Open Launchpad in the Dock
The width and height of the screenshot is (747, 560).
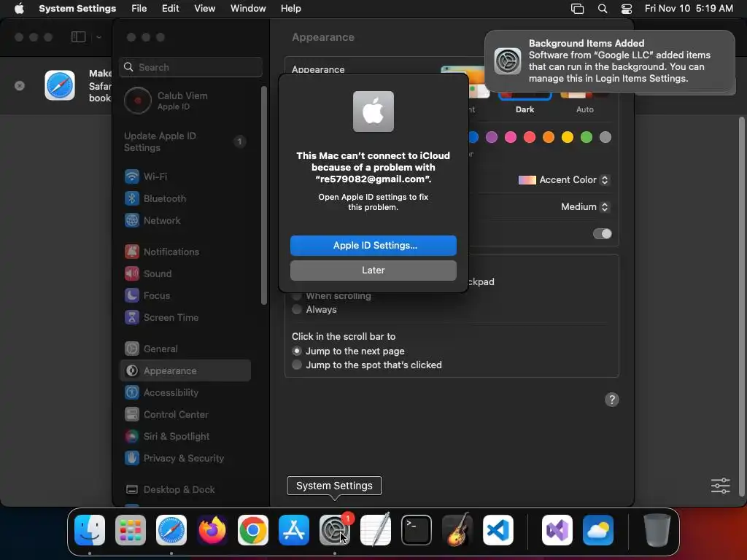coord(130,530)
